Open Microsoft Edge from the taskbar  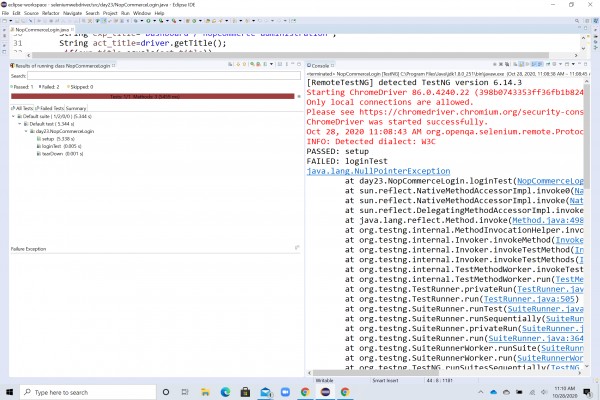point(225,392)
